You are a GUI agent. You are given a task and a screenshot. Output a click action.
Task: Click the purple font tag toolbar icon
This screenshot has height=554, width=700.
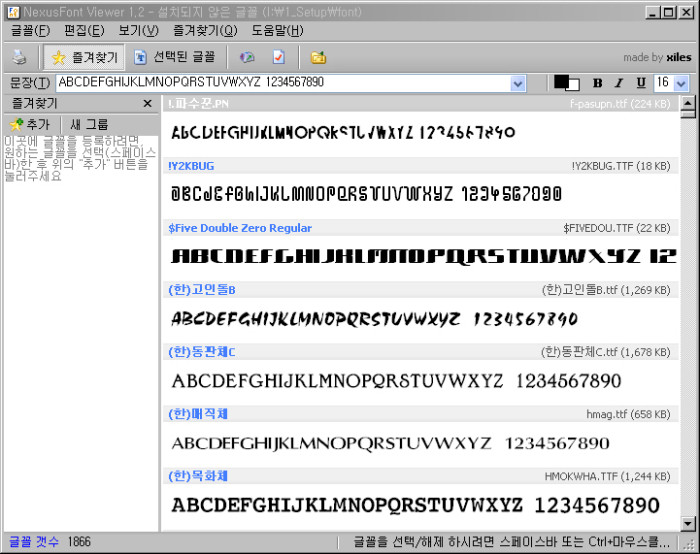click(x=247, y=57)
